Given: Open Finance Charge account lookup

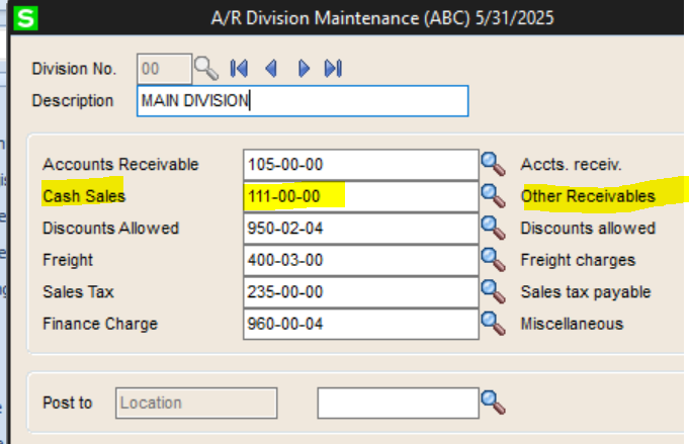Looking at the screenshot, I should [493, 323].
